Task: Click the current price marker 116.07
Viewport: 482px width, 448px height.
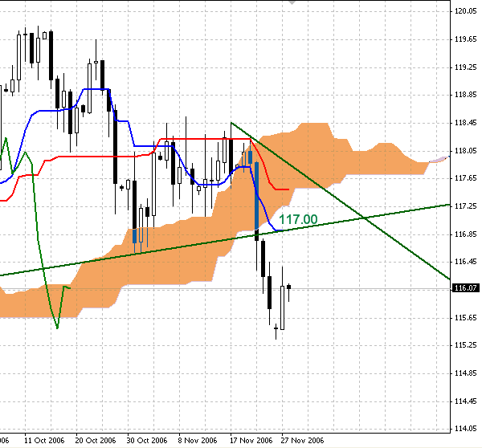Action: (x=466, y=288)
